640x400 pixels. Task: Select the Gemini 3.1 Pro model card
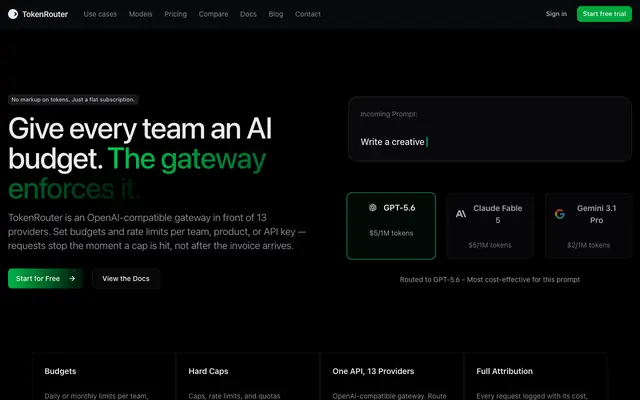pos(589,226)
